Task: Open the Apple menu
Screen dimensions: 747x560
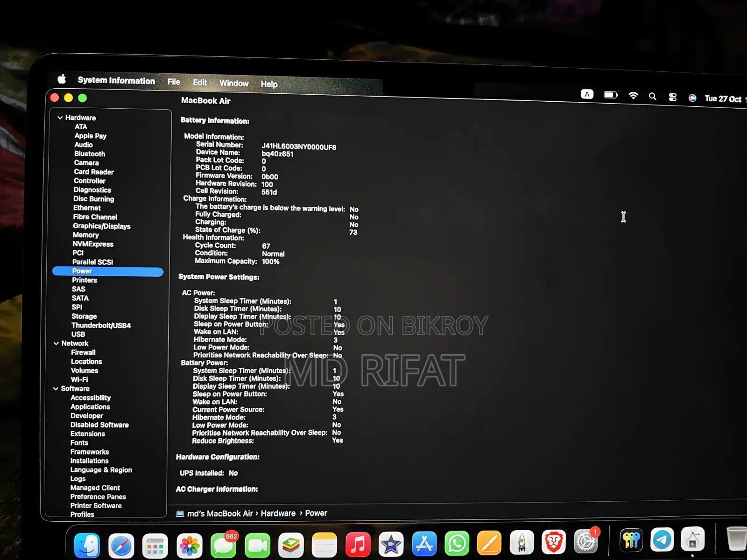Action: click(x=62, y=79)
